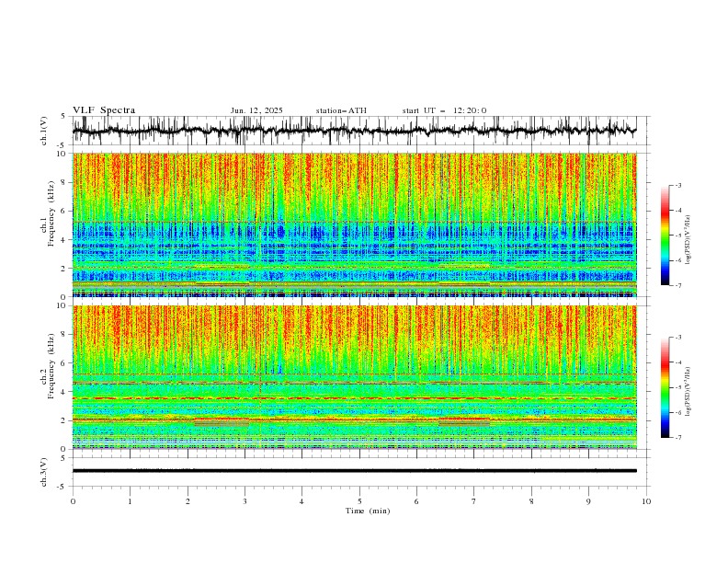Screen dimensions: 728x563
Task: Click the ch.1 voltage waveform trace panel
Action: pyautogui.click(x=360, y=131)
